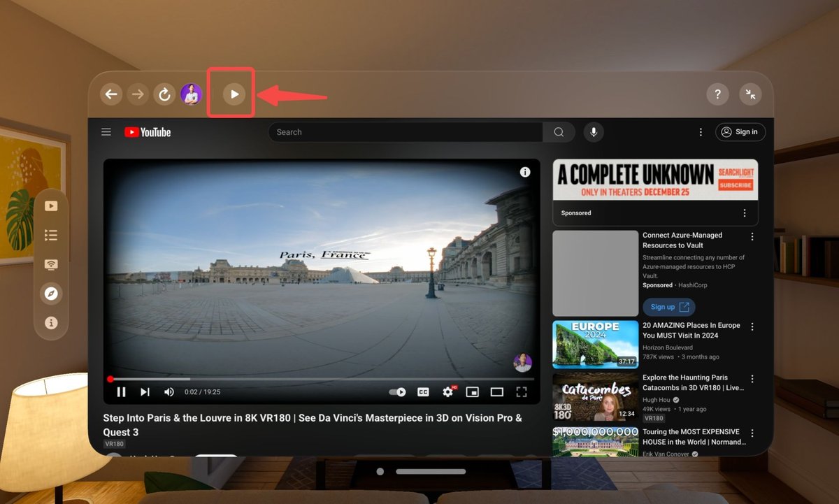Click the window grab bar below the browser

coord(431,472)
